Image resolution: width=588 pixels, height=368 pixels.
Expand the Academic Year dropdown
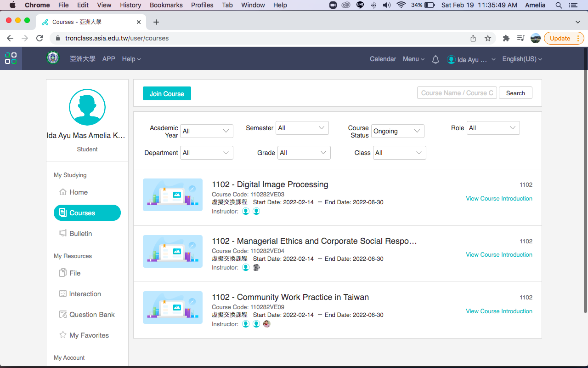(206, 131)
